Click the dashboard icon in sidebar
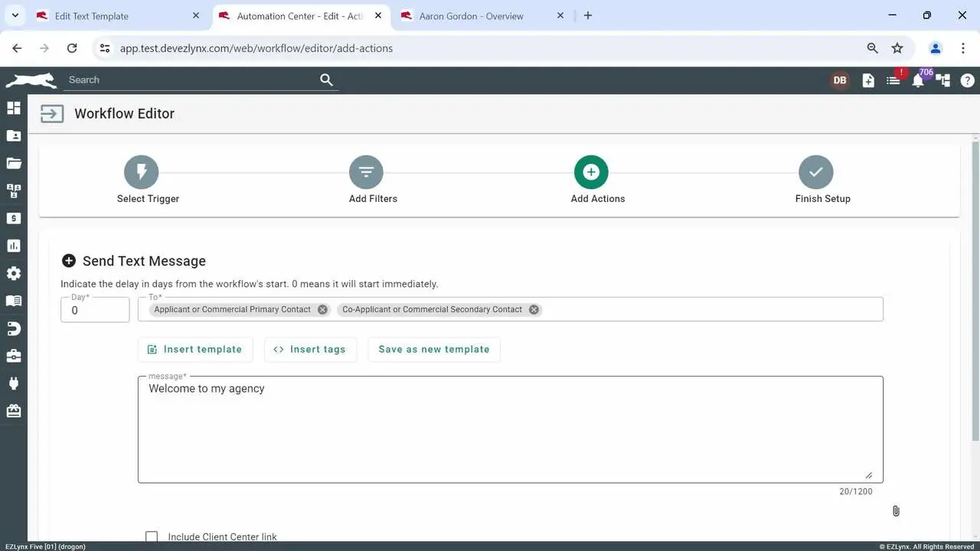Screen dimensions: 980x551 pyautogui.click(x=14, y=108)
